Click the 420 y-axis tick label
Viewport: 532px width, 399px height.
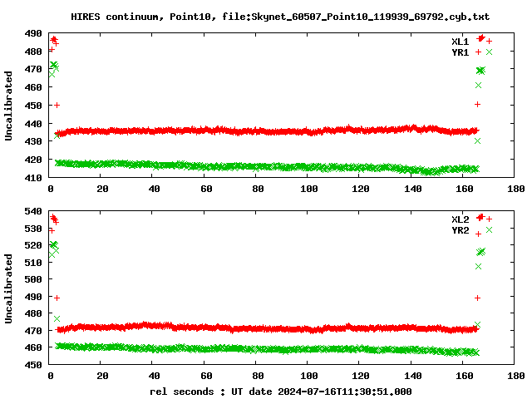point(33,160)
